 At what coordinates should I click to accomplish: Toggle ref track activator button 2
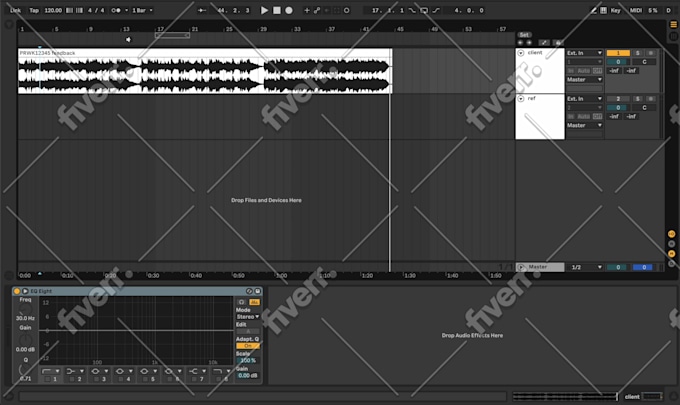pos(618,99)
